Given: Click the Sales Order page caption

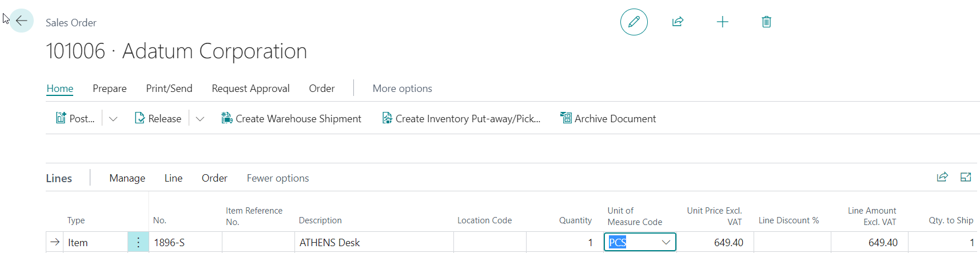Looking at the screenshot, I should pyautogui.click(x=71, y=23).
